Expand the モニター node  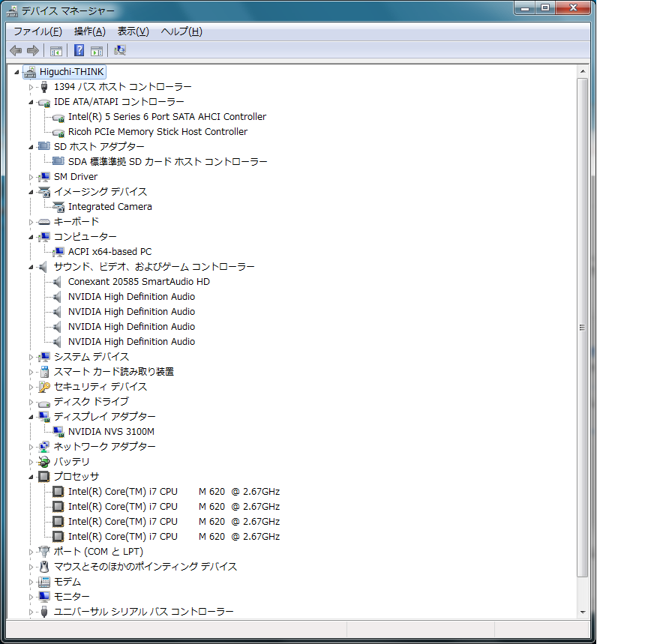tap(31, 597)
